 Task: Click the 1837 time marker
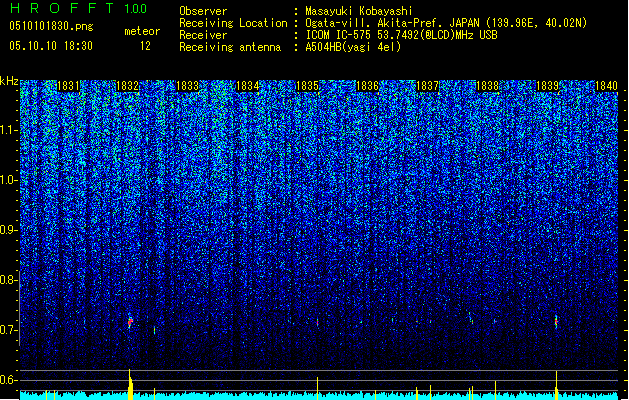[428, 86]
